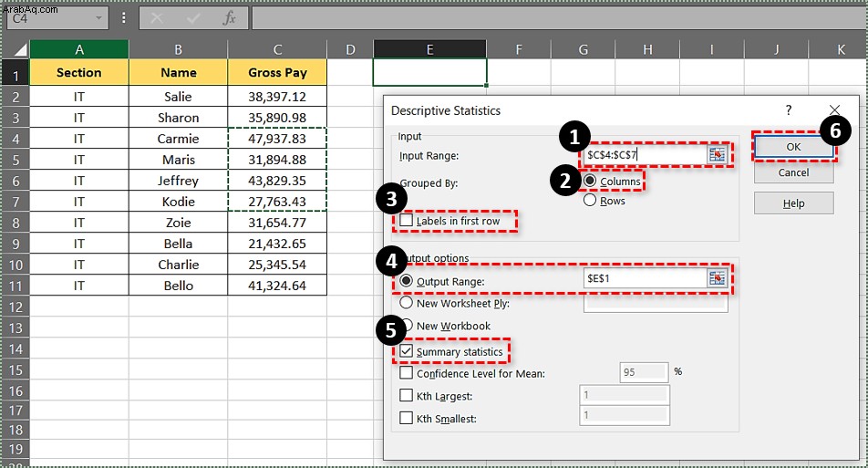Click the cell with 38,397.12

pos(277,97)
